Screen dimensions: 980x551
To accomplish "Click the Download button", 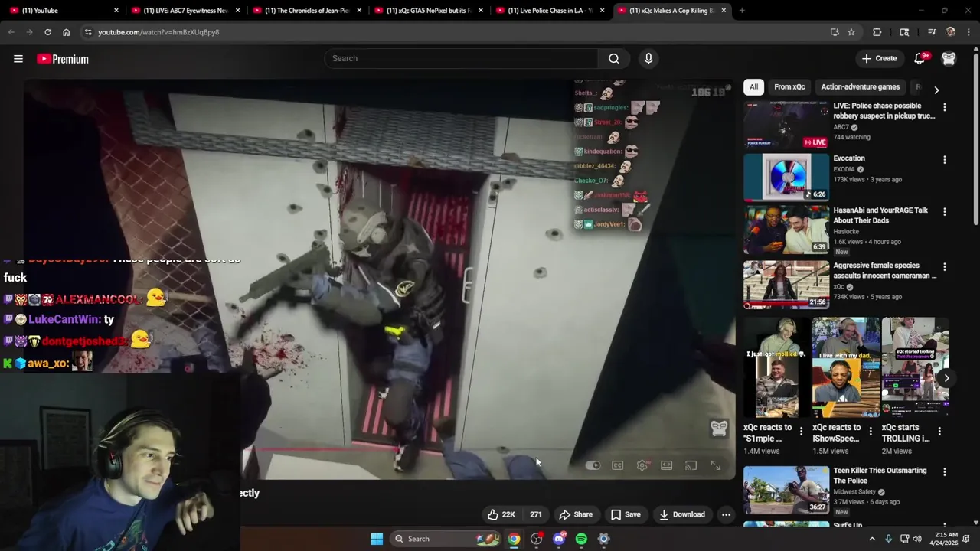I will click(x=682, y=514).
